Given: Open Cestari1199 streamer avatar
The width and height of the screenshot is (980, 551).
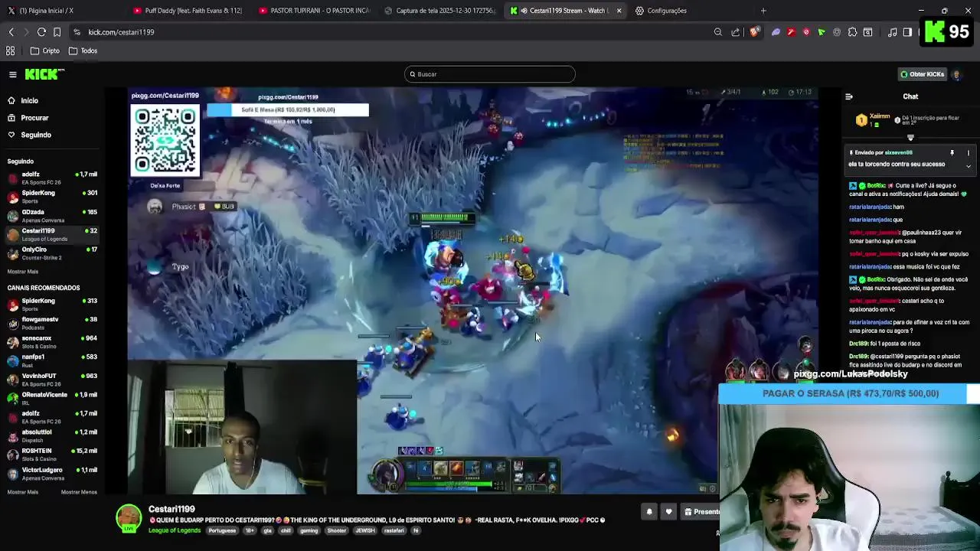Looking at the screenshot, I should (x=129, y=517).
